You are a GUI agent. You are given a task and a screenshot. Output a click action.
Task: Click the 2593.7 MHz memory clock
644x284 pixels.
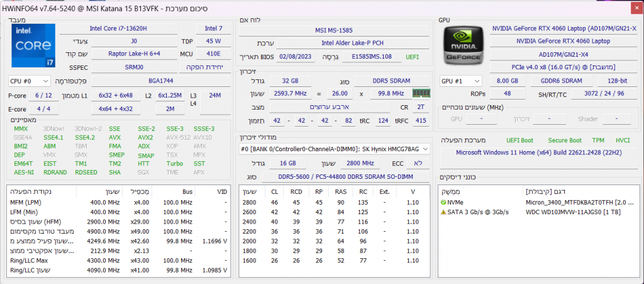coord(291,94)
